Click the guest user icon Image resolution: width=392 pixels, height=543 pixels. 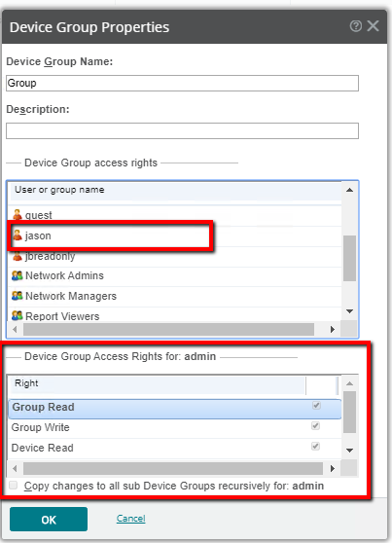coord(17,215)
